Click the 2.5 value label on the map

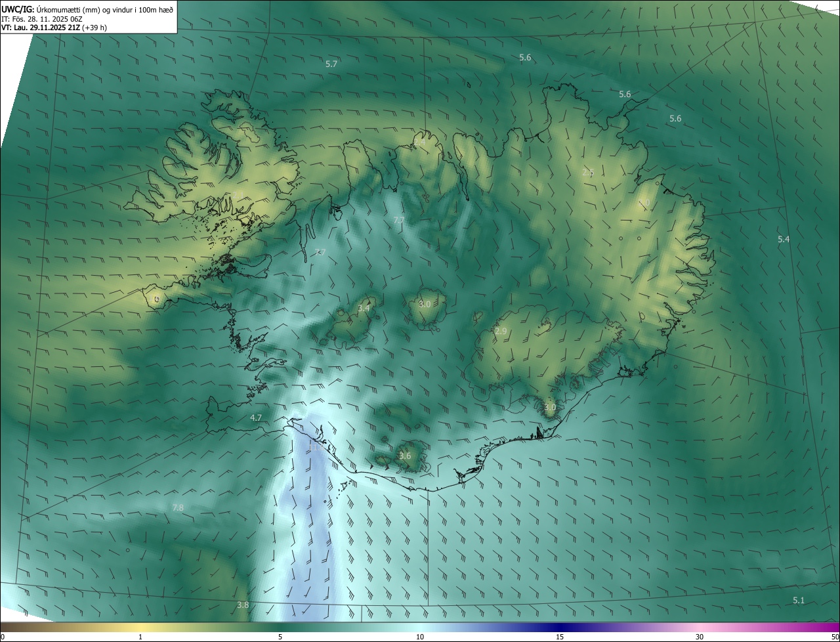(x=588, y=172)
